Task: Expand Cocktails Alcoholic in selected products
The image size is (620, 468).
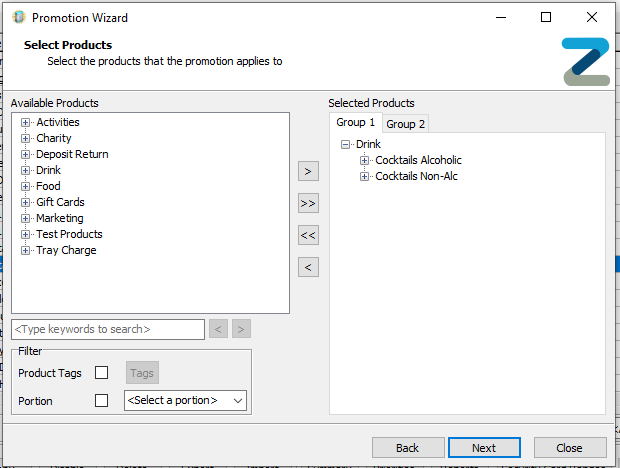Action: (x=364, y=160)
